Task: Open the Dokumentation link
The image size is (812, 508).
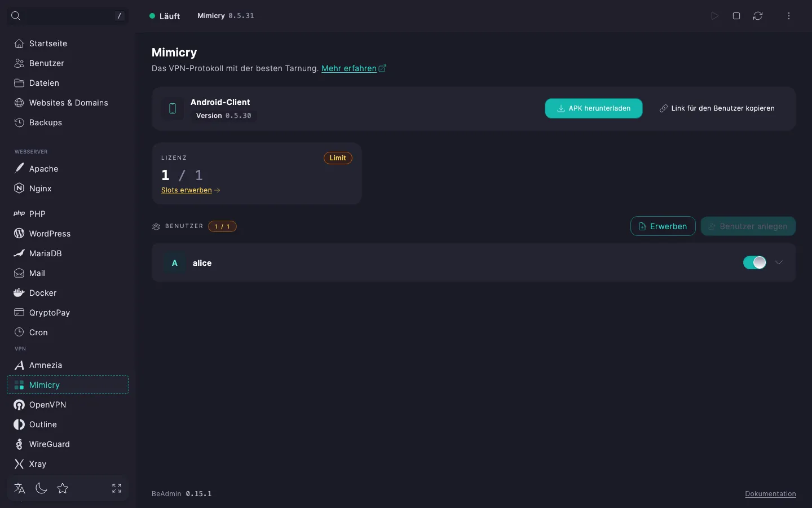Action: point(770,494)
